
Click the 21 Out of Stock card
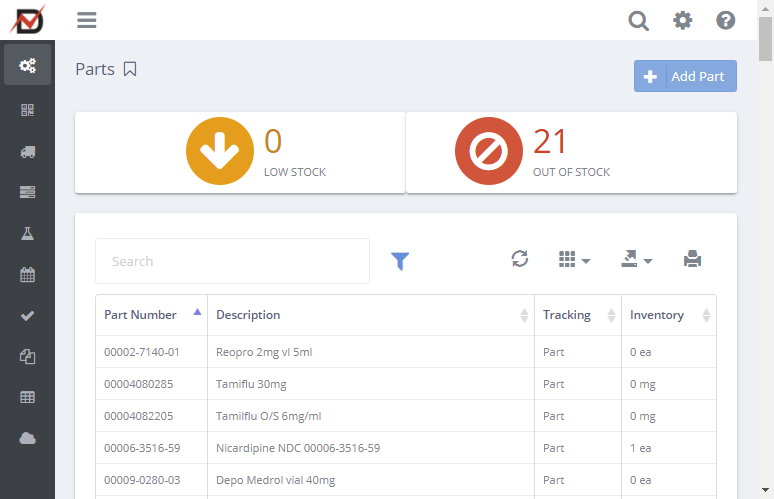(x=571, y=152)
